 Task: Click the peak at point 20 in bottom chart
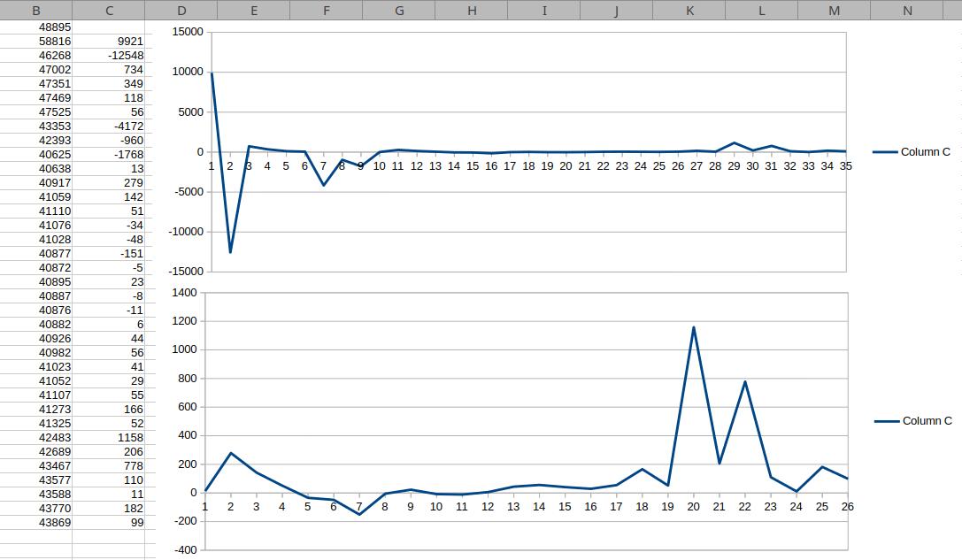(693, 327)
